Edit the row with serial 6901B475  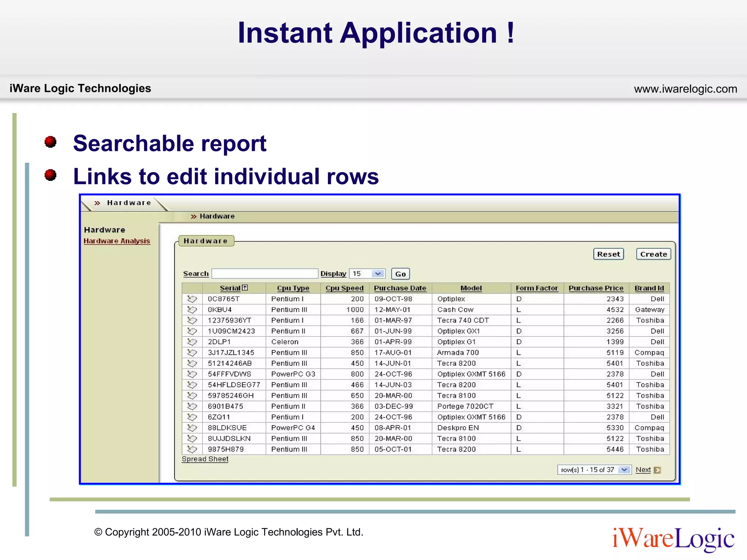[192, 407]
